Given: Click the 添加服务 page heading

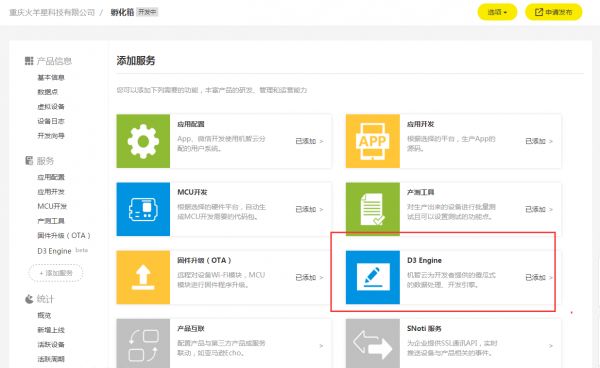Looking at the screenshot, I should (136, 60).
